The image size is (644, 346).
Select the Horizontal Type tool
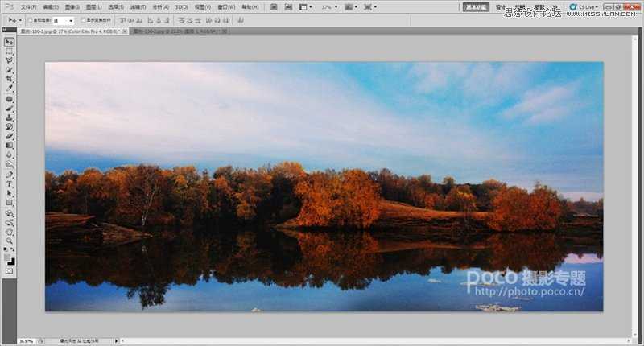tap(9, 184)
